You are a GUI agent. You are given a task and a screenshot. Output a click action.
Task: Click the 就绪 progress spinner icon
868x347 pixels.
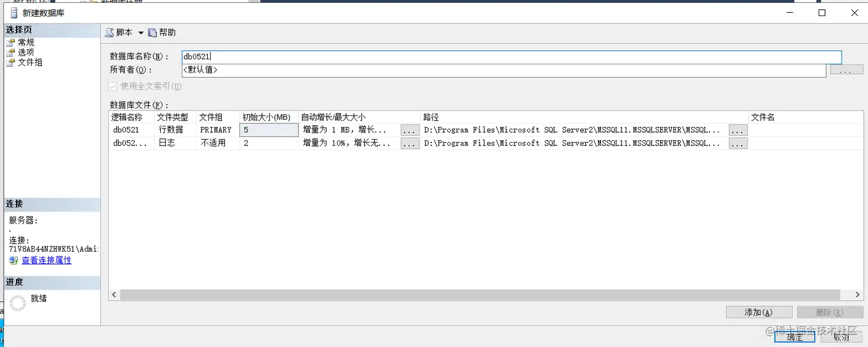[18, 303]
